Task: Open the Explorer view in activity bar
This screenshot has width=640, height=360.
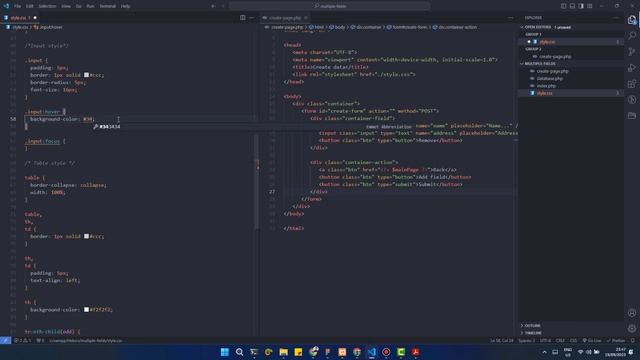Action: pos(632,20)
